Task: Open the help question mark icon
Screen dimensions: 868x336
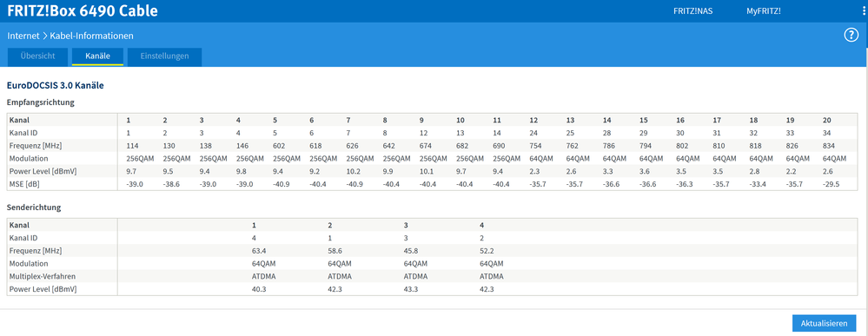Action: (x=851, y=36)
